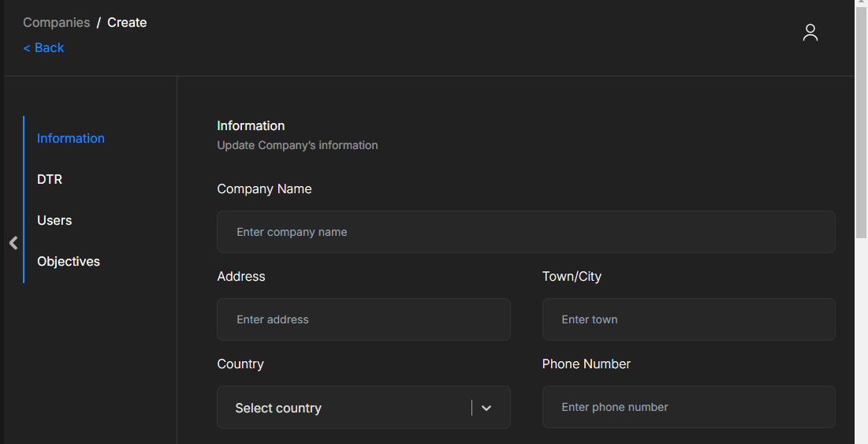This screenshot has width=868, height=444.
Task: Open the user profile icon
Action: pos(810,32)
